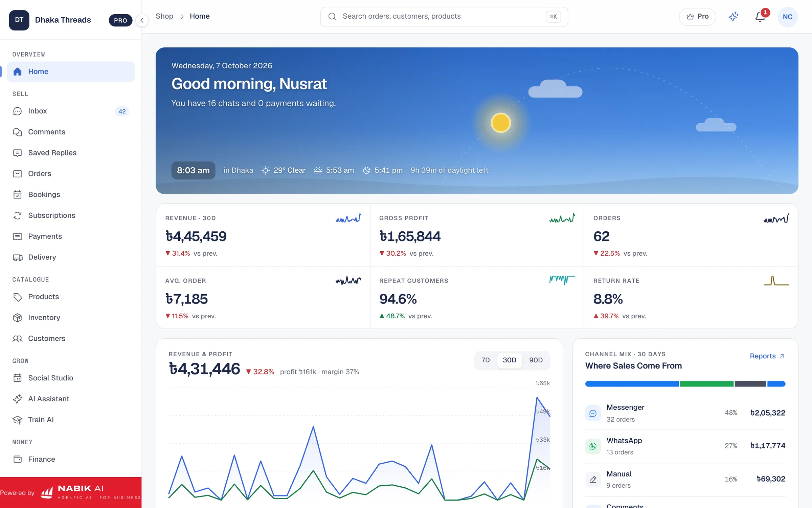Click the Customers people icon
812x508 pixels.
tap(17, 339)
